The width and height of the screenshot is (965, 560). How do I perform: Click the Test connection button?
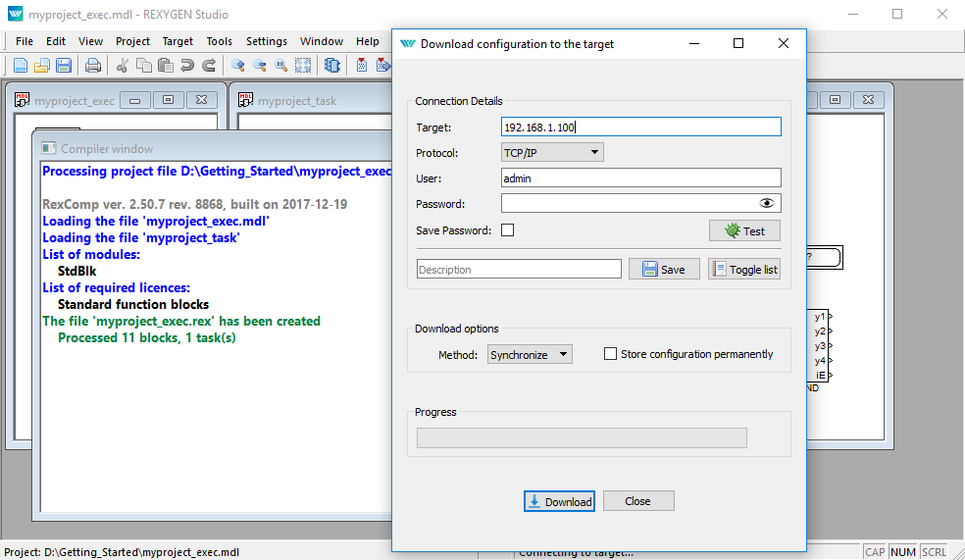[x=744, y=230]
